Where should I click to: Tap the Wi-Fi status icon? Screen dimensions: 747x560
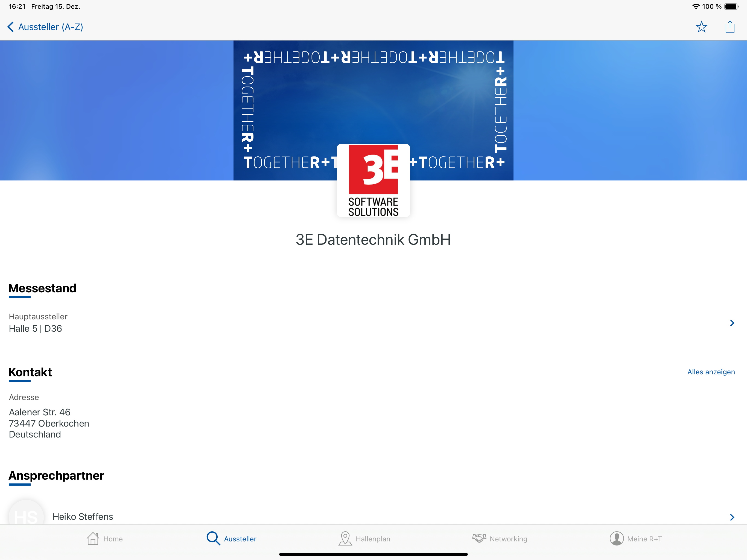click(x=696, y=6)
